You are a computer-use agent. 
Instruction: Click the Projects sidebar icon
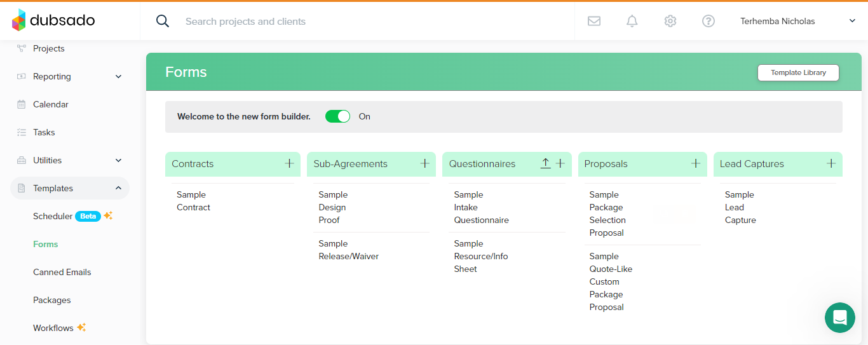point(22,48)
